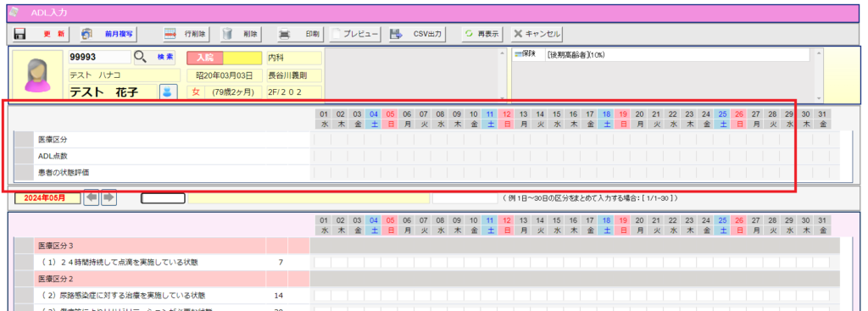
Task: Click the patient ID field 99993
Action: coord(100,57)
